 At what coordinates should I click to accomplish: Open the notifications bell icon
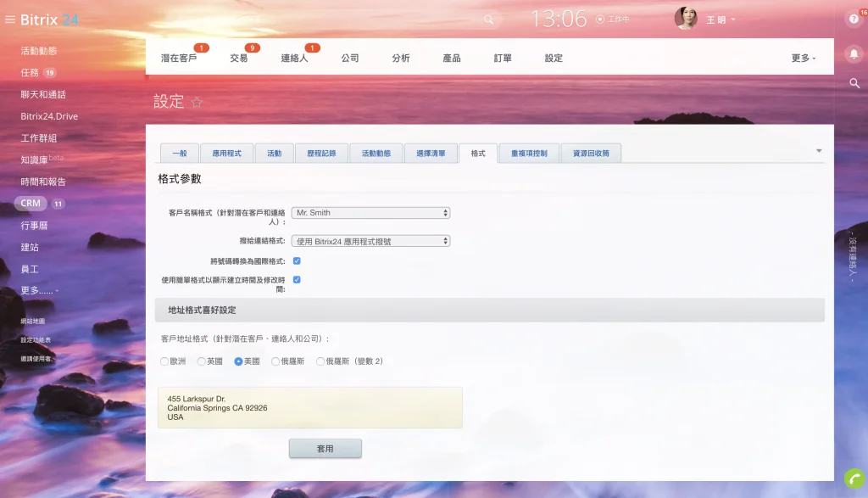coord(854,53)
